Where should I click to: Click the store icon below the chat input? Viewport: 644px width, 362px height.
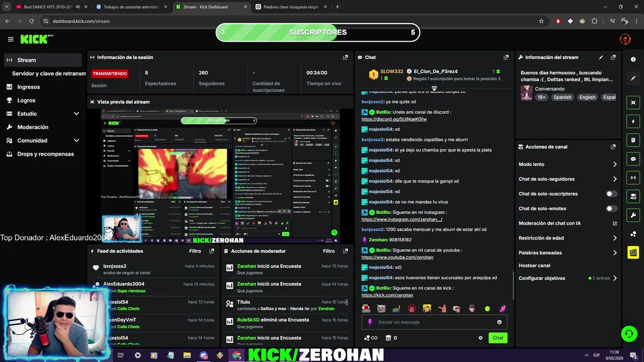pyautogui.click(x=388, y=338)
